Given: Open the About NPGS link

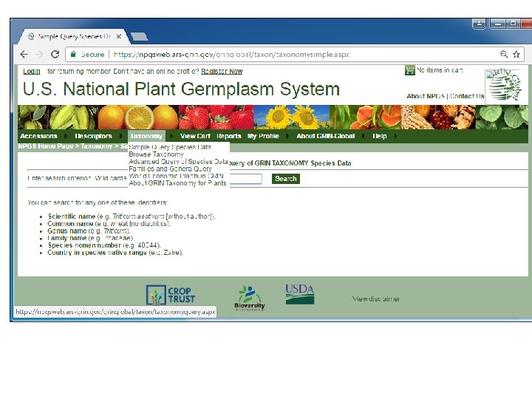Looking at the screenshot, I should click(426, 96).
